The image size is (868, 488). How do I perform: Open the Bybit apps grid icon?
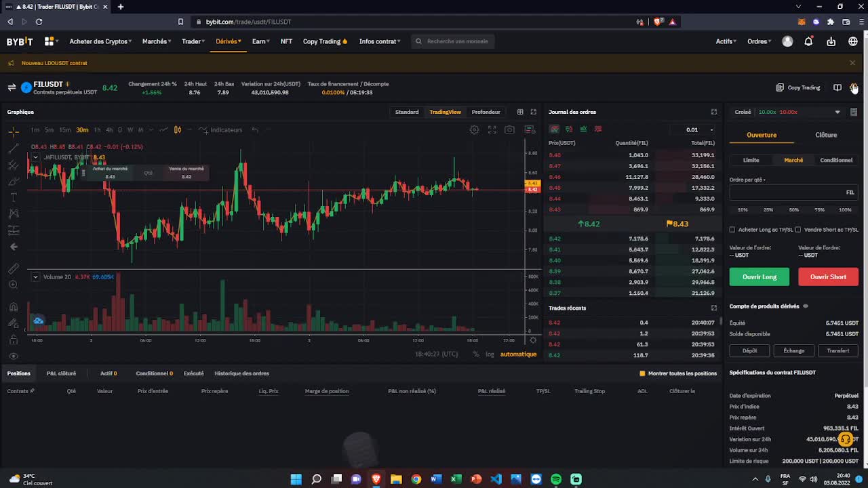(49, 41)
